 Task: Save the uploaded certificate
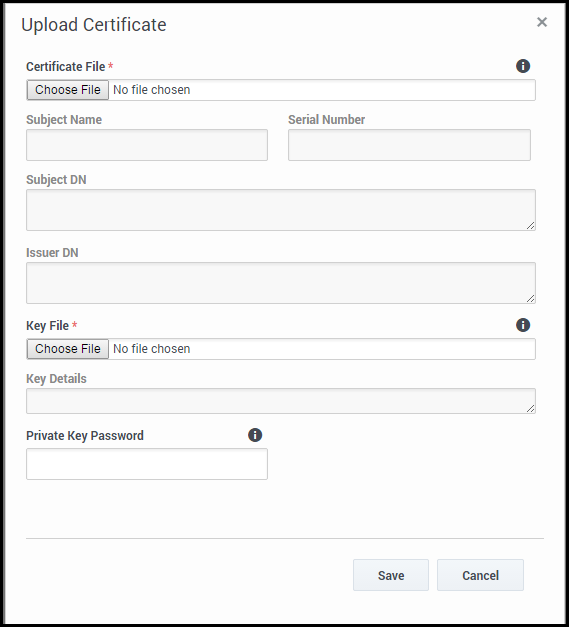click(391, 575)
